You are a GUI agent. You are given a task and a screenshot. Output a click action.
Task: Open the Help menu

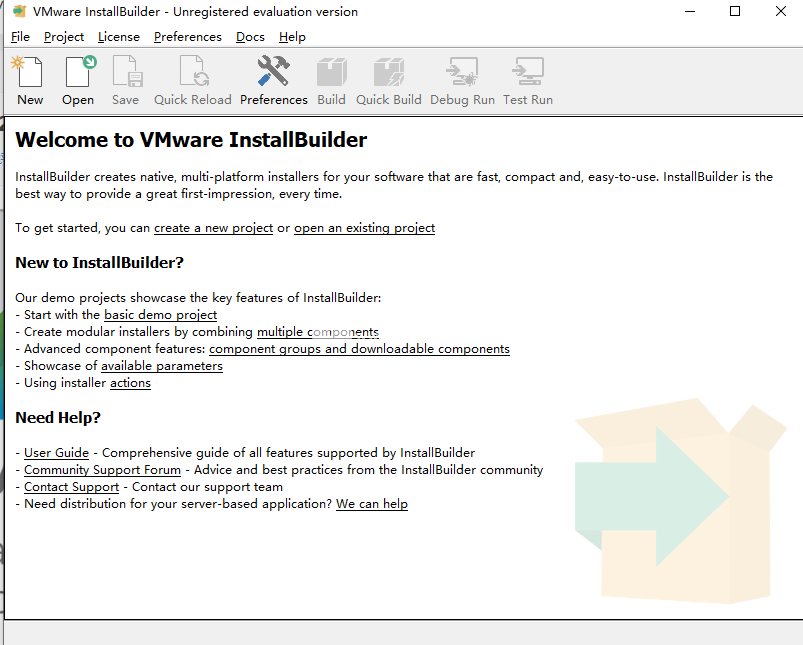292,37
